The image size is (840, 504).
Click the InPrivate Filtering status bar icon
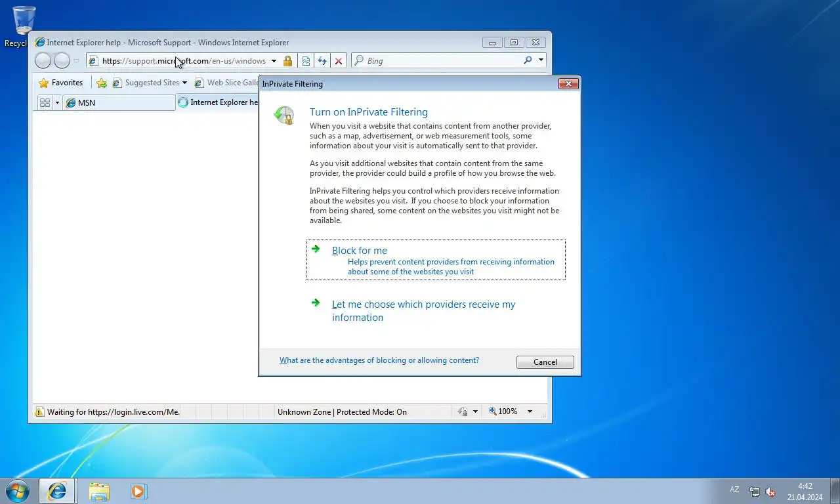pos(463,411)
